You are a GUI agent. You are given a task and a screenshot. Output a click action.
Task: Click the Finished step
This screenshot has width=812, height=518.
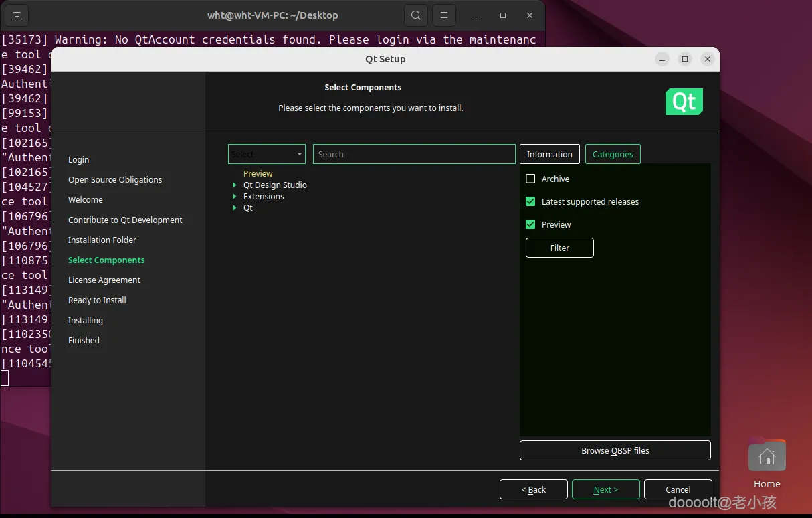[84, 340]
